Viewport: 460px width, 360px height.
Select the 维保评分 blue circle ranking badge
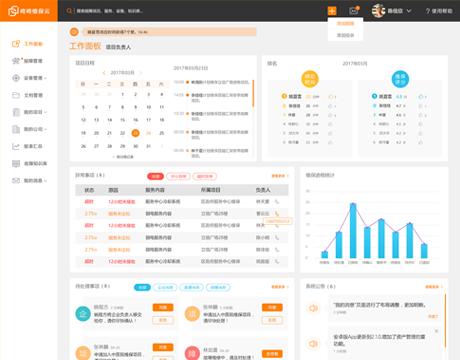tap(400, 79)
